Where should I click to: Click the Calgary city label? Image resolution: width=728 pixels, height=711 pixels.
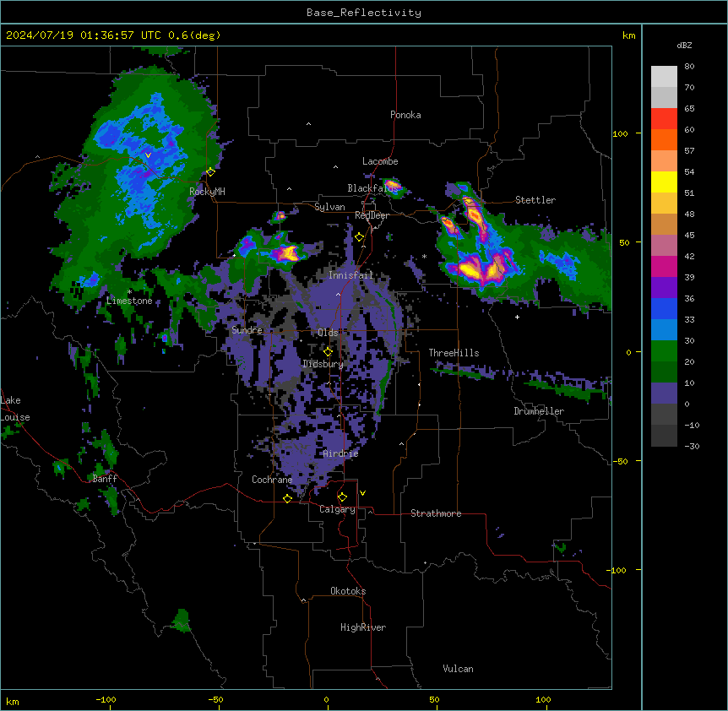(337, 509)
